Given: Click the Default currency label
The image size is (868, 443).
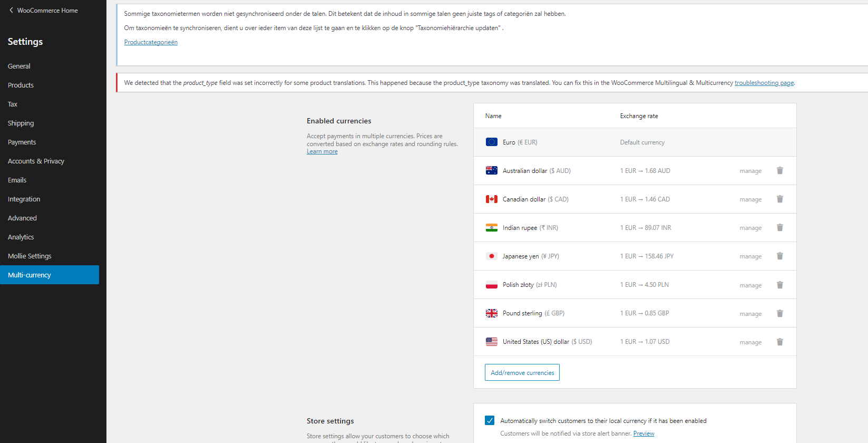Looking at the screenshot, I should [642, 142].
